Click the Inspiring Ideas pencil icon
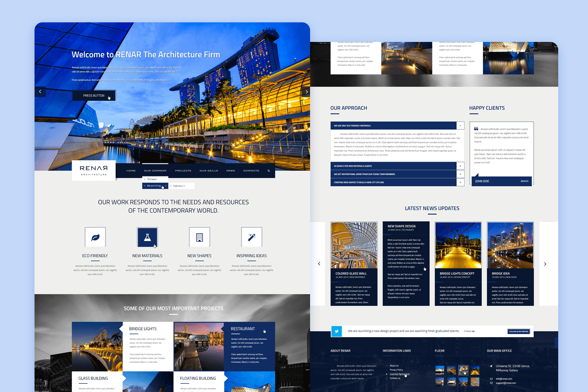 (251, 237)
